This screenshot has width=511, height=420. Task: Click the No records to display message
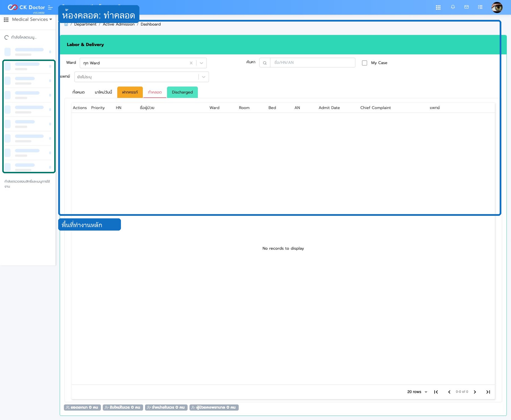[x=283, y=248]
